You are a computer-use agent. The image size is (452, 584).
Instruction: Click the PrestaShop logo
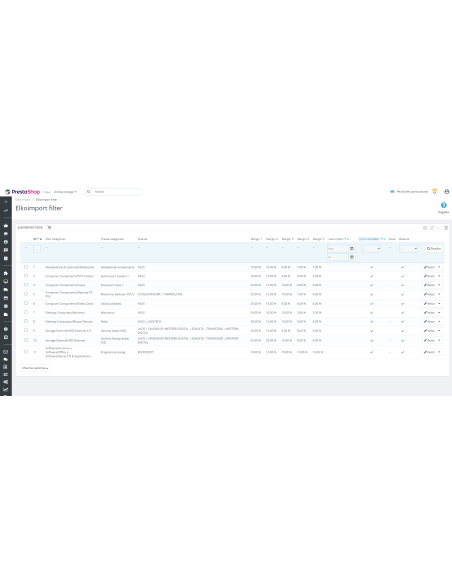tap(22, 192)
